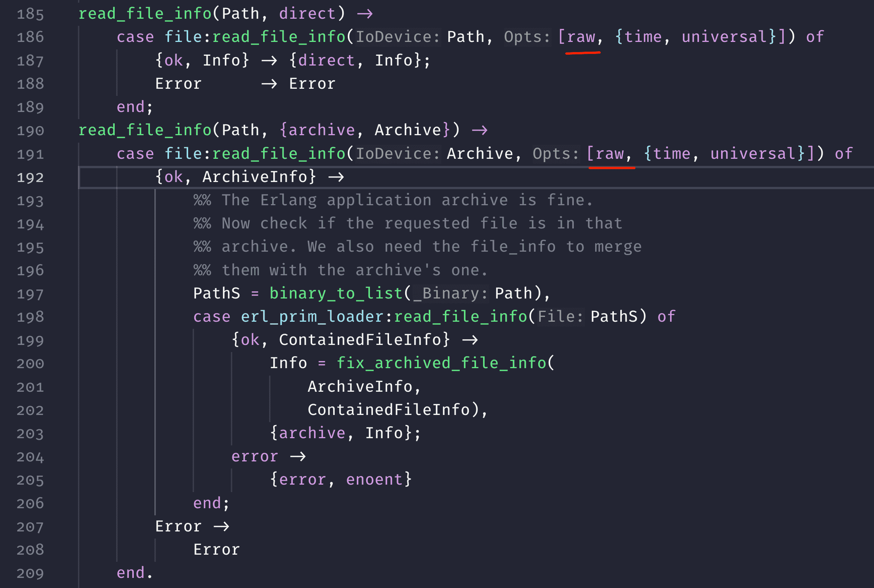Click line number 198 in the gutter
Image resolution: width=874 pixels, height=588 pixels.
coord(30,317)
